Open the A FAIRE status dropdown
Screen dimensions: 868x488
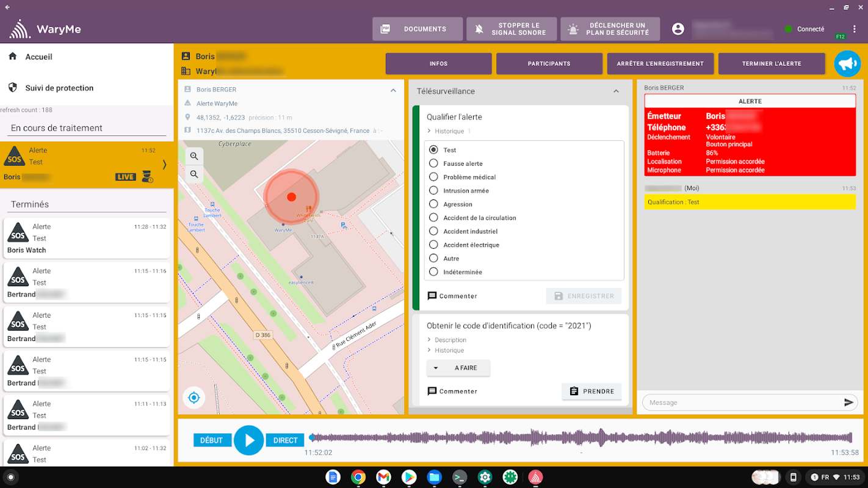(458, 368)
